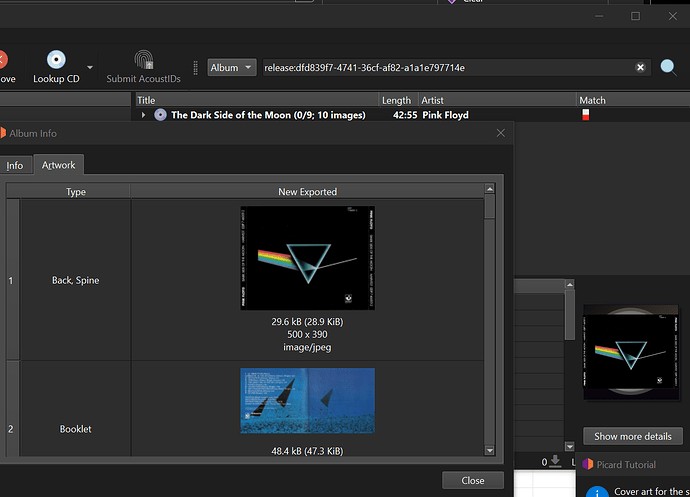This screenshot has width=690, height=497.
Task: Click the Back, Spine type cell
Action: coord(76,280)
